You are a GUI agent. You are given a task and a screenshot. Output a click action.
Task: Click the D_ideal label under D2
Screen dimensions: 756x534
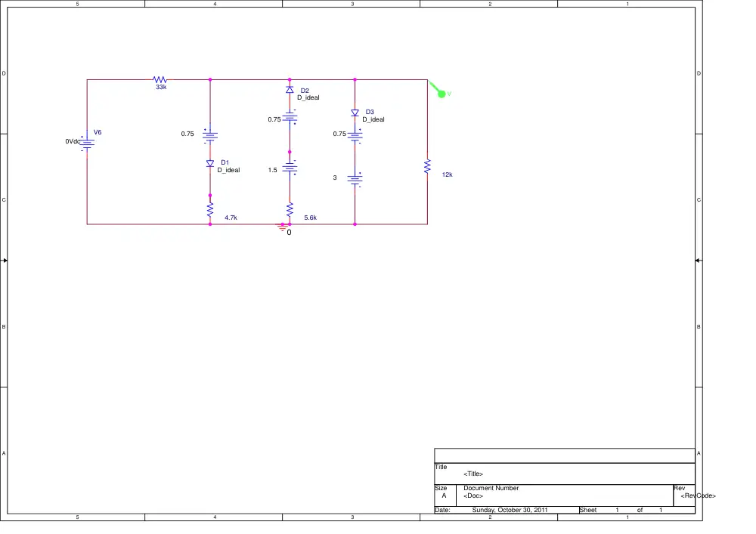[x=308, y=97]
